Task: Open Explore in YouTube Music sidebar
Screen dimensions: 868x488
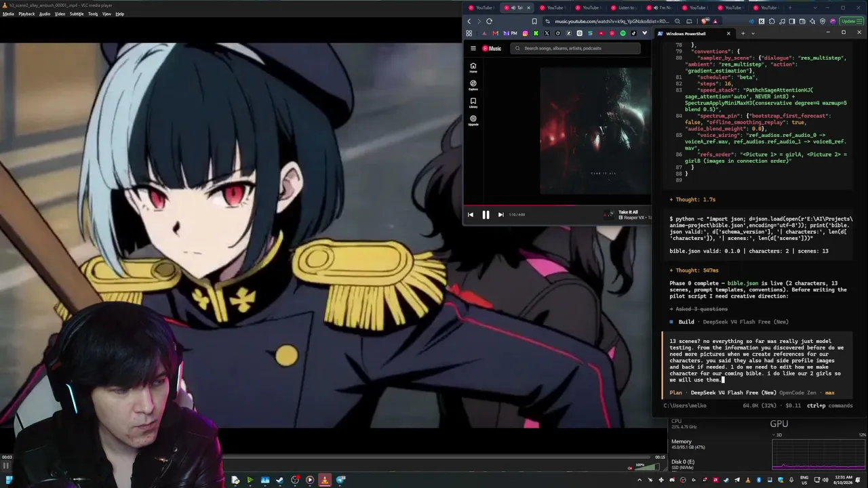Action: pyautogui.click(x=473, y=85)
